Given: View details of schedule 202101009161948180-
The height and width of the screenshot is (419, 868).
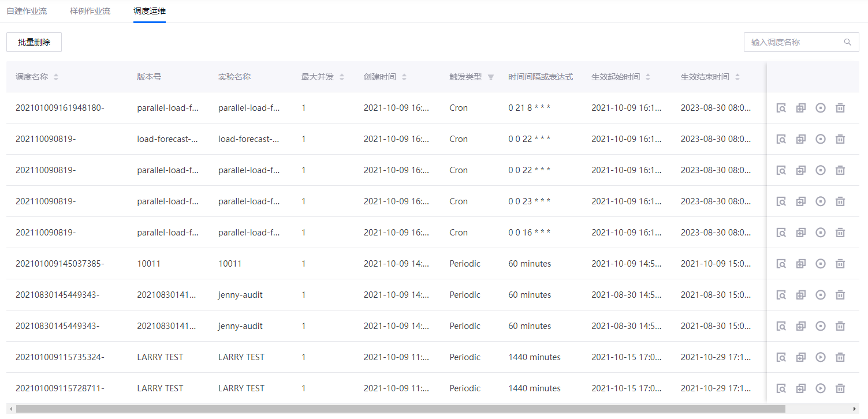Looking at the screenshot, I should tap(781, 108).
